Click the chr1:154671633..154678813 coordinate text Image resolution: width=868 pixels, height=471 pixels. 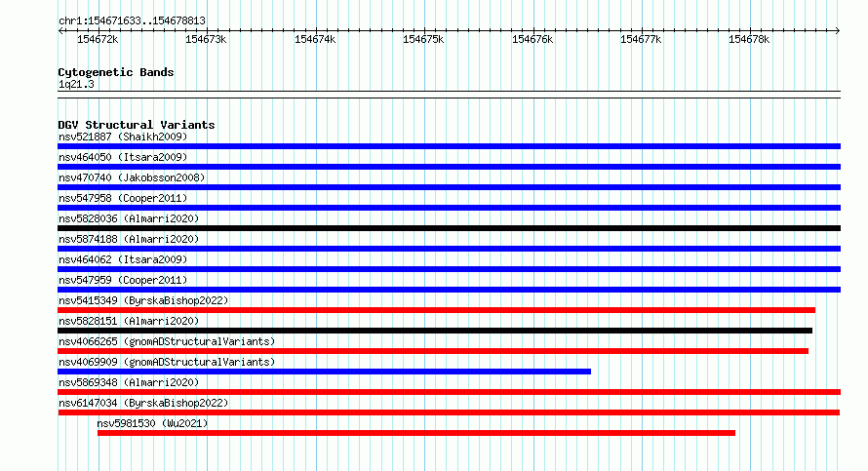(132, 21)
